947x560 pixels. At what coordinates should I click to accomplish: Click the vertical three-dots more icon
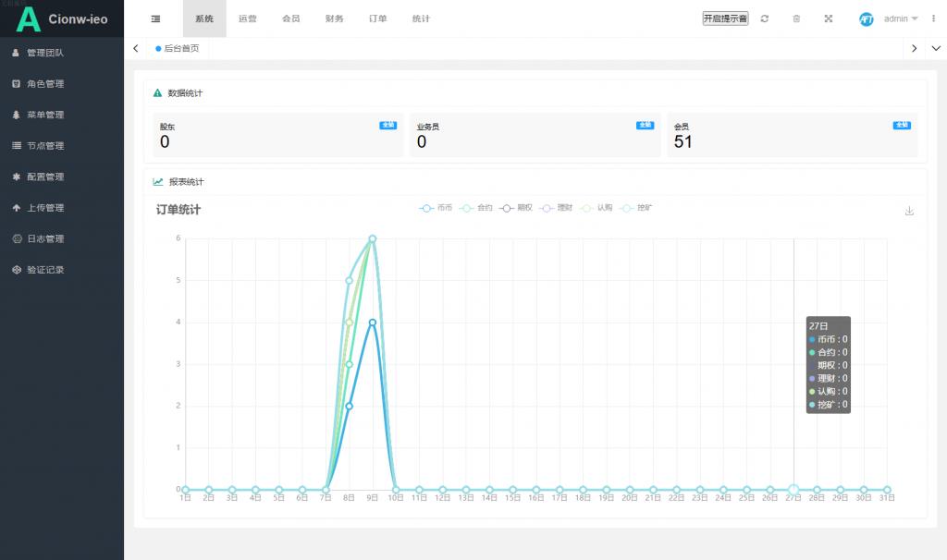coord(933,18)
